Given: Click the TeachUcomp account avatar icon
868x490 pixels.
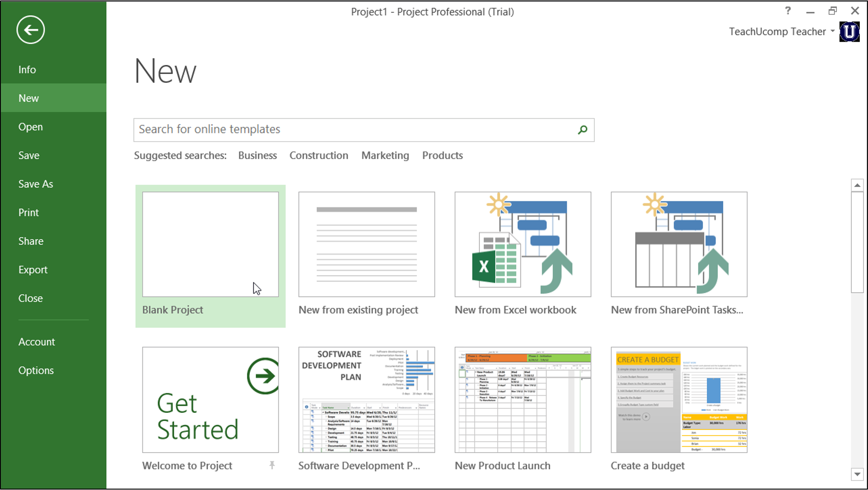Looking at the screenshot, I should [x=849, y=32].
